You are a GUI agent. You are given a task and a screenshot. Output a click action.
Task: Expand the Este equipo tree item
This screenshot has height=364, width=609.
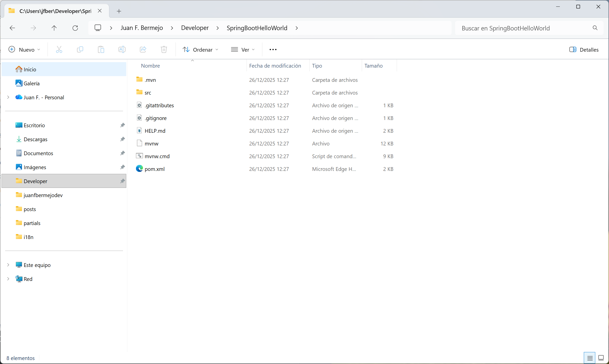pyautogui.click(x=8, y=265)
